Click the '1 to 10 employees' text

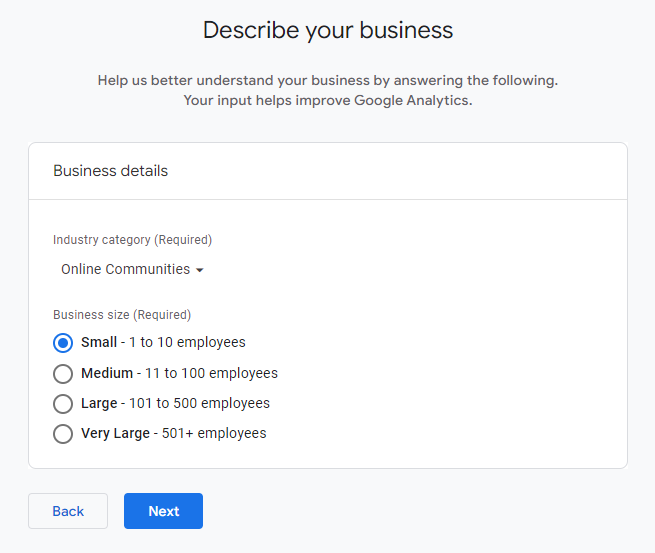click(x=187, y=342)
